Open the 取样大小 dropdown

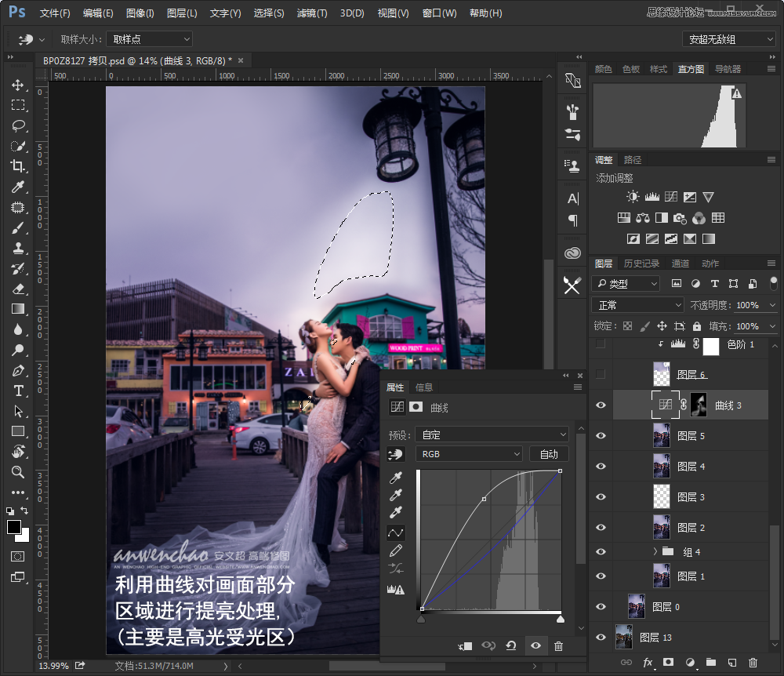[150, 39]
